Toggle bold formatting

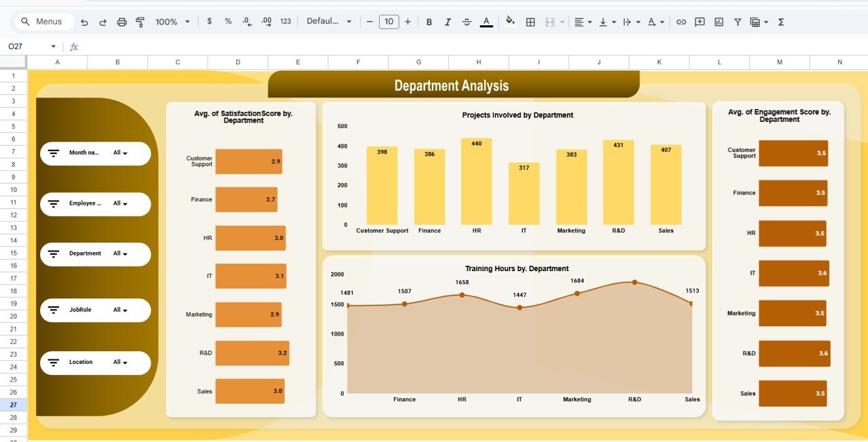(x=429, y=21)
